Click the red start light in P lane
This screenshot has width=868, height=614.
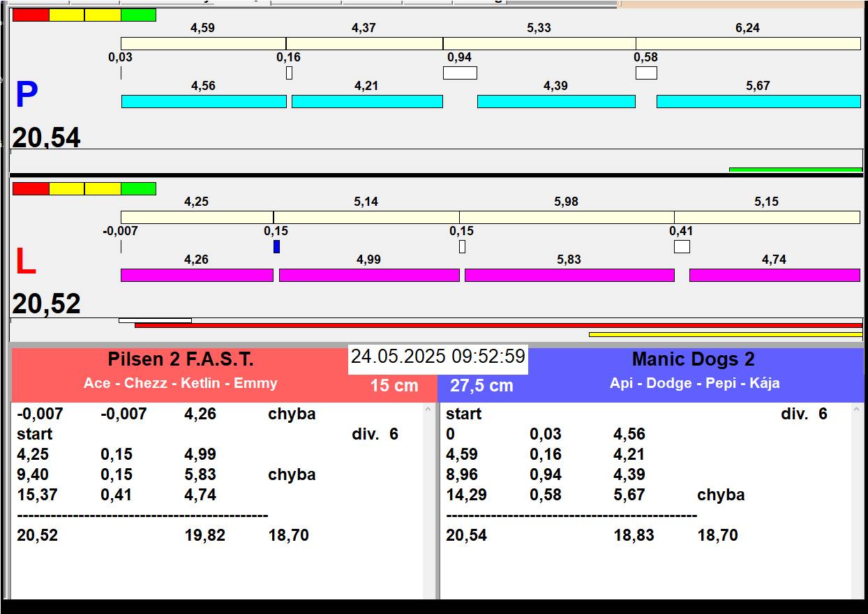click(31, 15)
